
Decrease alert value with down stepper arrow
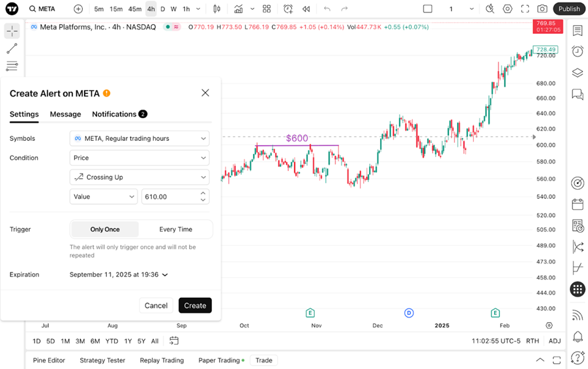click(203, 200)
